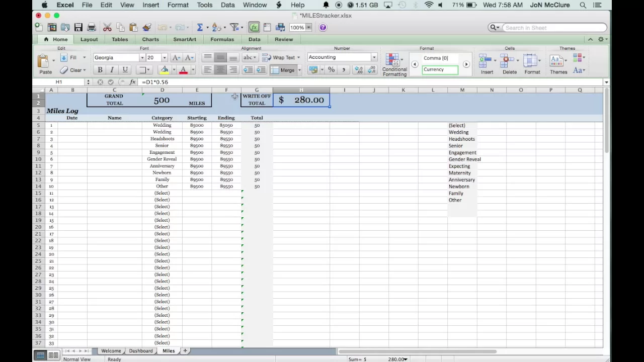Click Increase Indent icon
Viewport: 644px width, 362px height.
click(261, 70)
